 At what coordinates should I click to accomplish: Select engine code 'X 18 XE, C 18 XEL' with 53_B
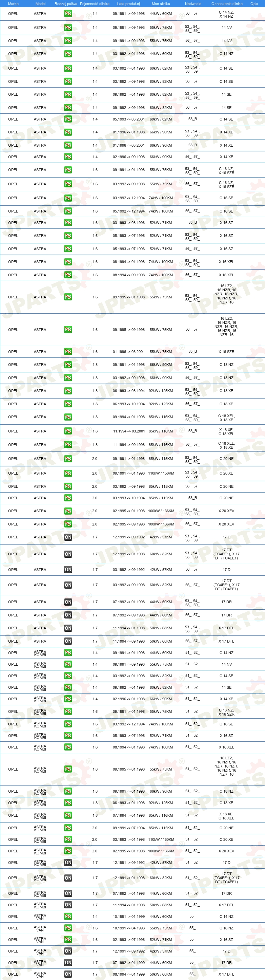point(226,431)
